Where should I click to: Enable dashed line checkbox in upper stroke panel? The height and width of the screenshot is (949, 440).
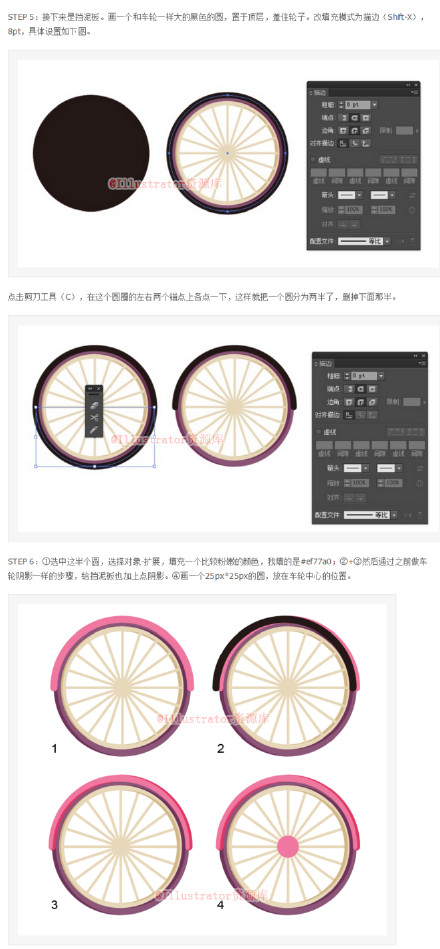[x=313, y=160]
